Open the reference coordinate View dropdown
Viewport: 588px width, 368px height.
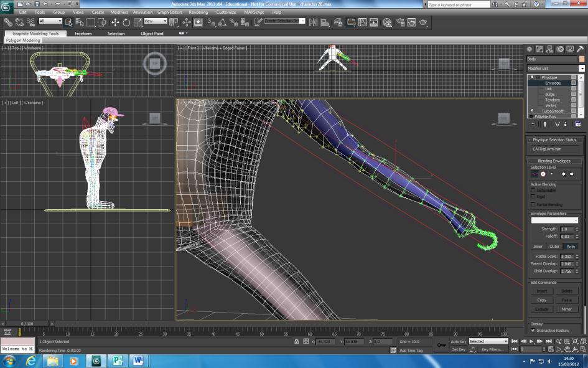tap(156, 21)
